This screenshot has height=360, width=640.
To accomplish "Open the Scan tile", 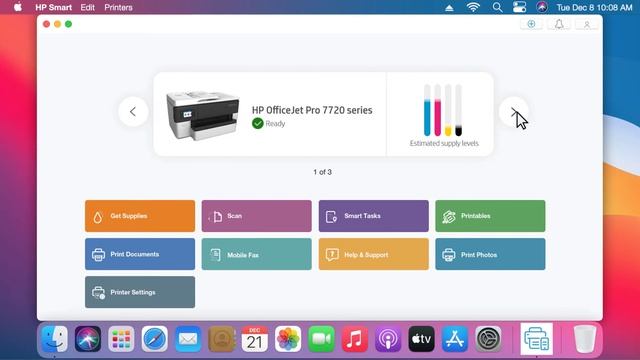I will click(x=257, y=216).
